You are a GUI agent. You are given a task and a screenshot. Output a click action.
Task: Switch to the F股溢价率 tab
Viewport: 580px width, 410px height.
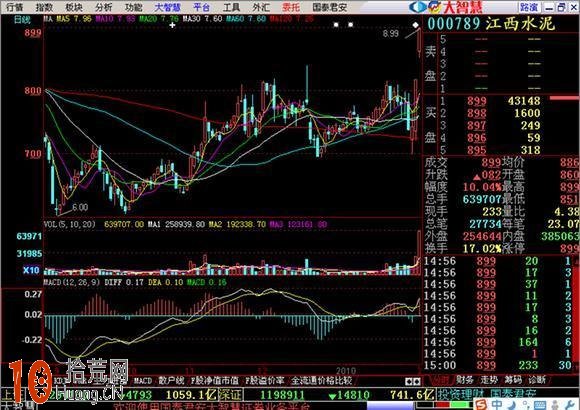coord(265,380)
